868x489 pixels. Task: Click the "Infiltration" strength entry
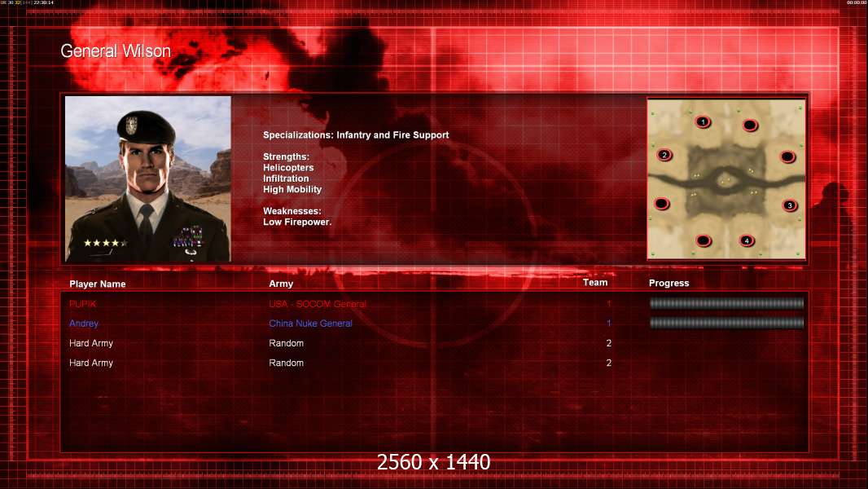click(286, 178)
